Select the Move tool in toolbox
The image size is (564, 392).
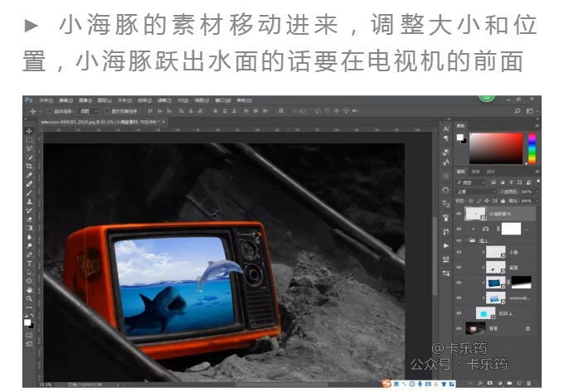coord(30,131)
